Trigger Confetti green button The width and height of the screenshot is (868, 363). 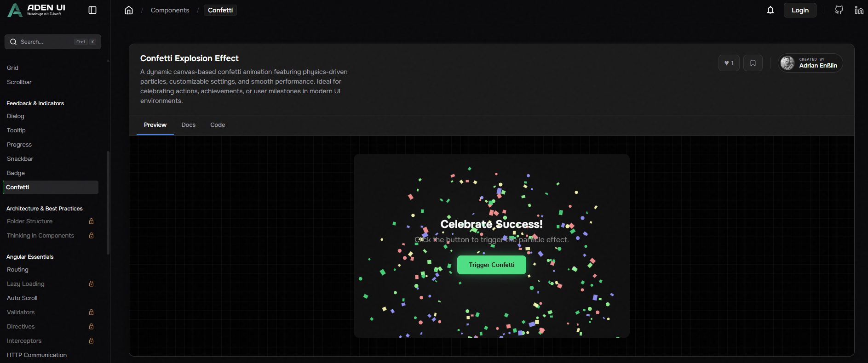tap(491, 265)
